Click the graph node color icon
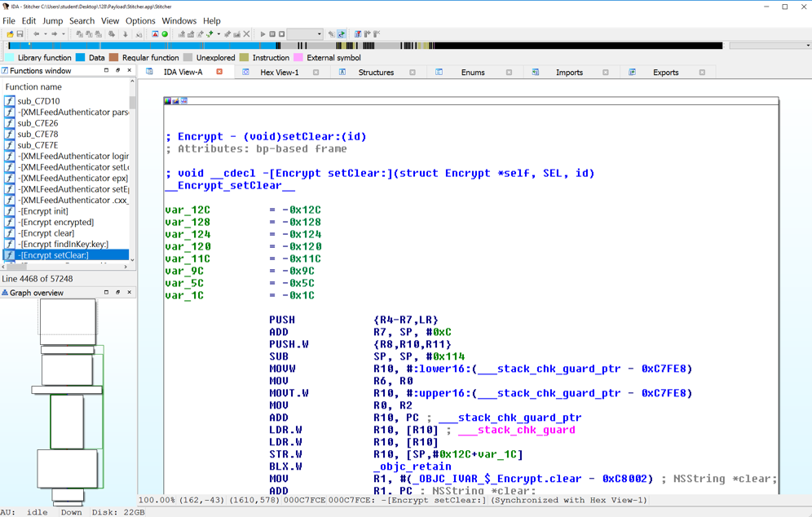This screenshot has height=517, width=812. [168, 101]
